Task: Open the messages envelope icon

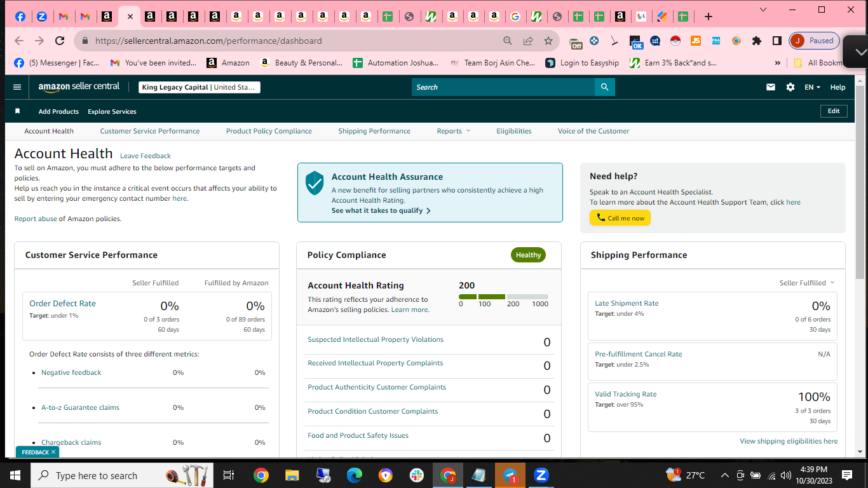Action: pos(771,87)
